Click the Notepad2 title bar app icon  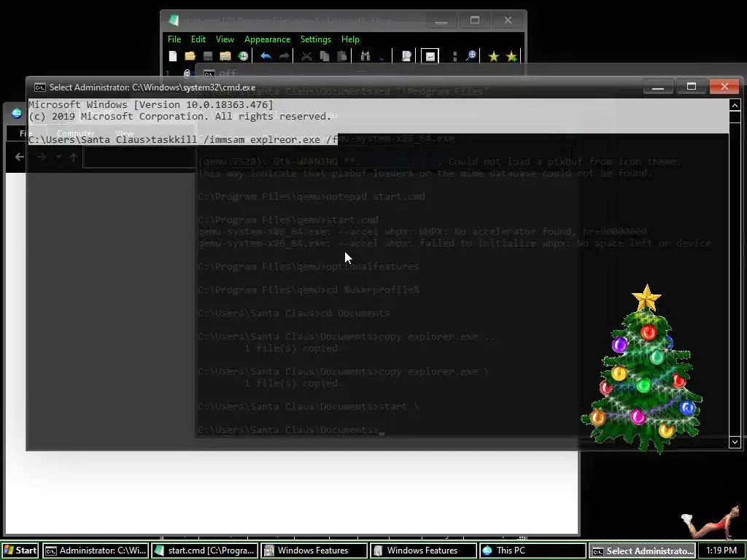pos(174,20)
